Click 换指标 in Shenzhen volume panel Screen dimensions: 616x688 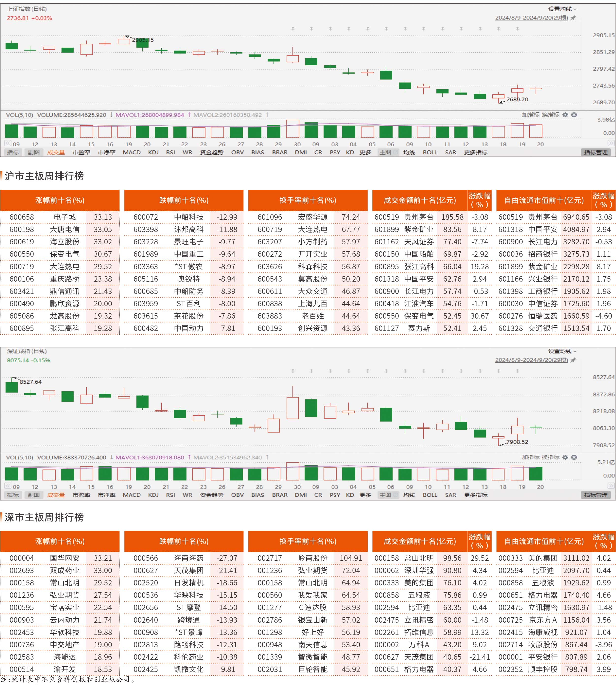coord(550,457)
